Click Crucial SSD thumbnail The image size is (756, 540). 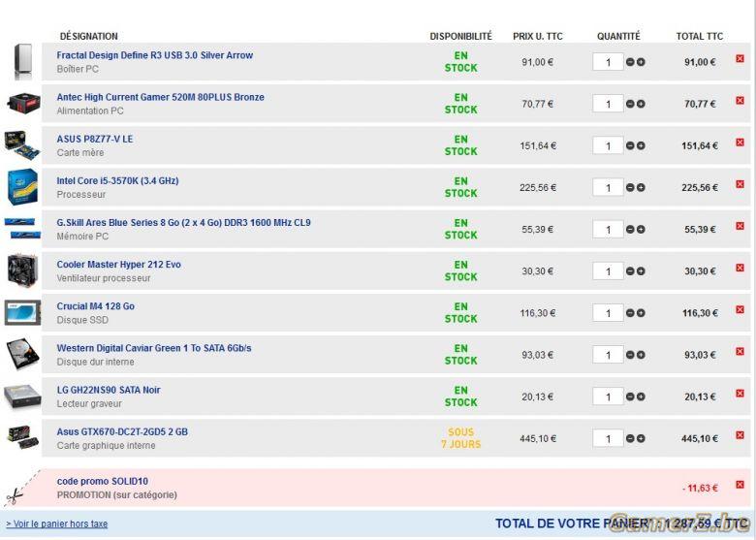[x=22, y=312]
